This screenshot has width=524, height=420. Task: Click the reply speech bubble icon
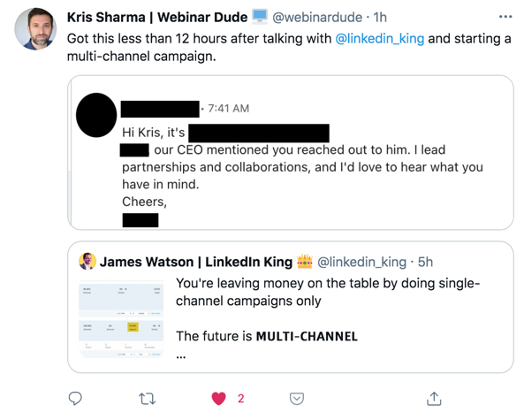(75, 398)
